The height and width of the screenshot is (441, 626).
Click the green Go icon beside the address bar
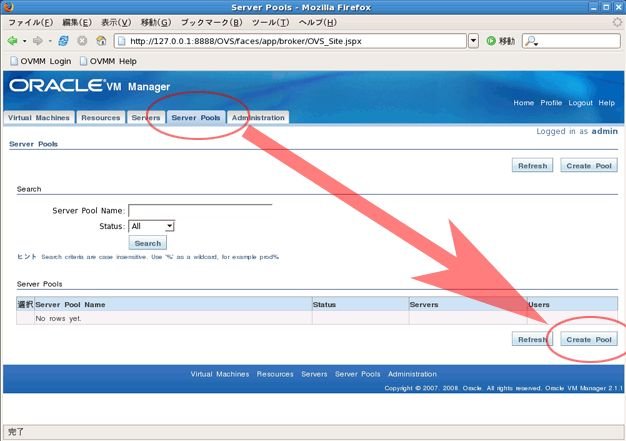[491, 41]
